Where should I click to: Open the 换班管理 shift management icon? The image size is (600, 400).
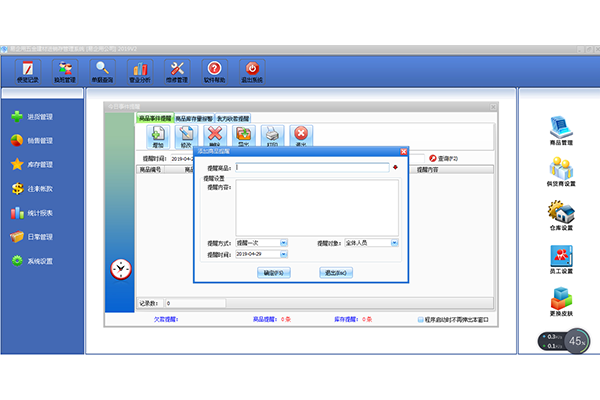[65, 72]
